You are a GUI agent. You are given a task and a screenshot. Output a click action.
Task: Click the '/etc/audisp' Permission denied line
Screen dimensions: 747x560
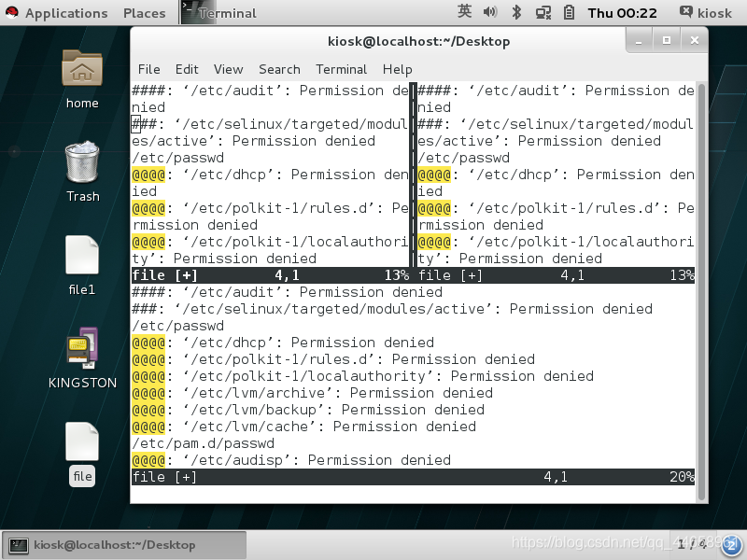[291, 460]
